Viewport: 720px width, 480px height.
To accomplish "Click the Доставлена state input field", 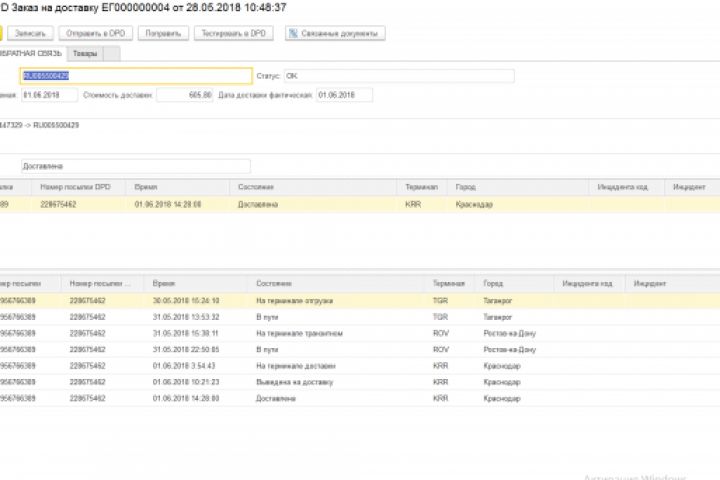I will (x=136, y=166).
